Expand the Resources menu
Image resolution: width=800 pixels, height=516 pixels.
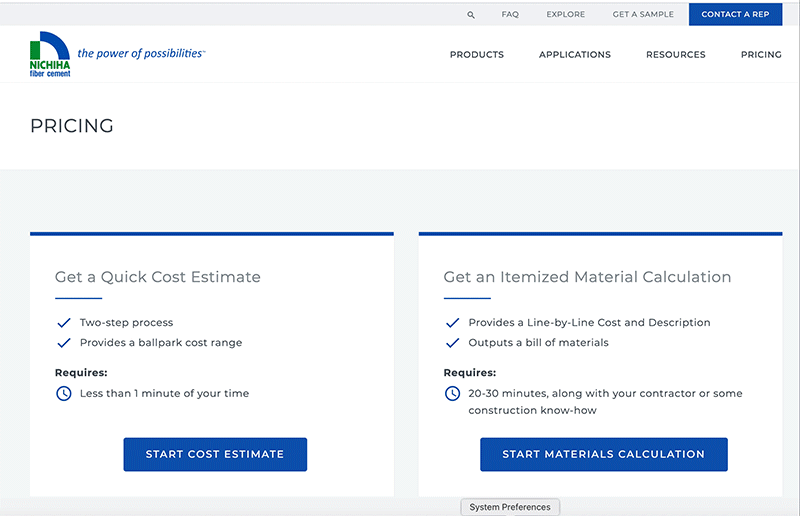click(x=675, y=55)
